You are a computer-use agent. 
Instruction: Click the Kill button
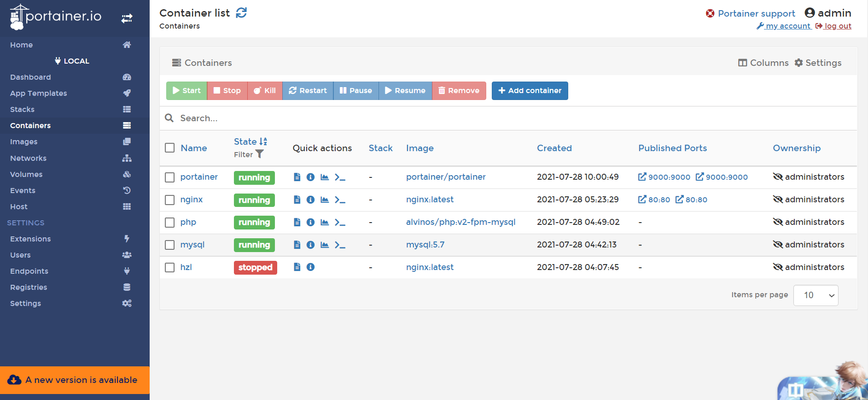(x=265, y=91)
